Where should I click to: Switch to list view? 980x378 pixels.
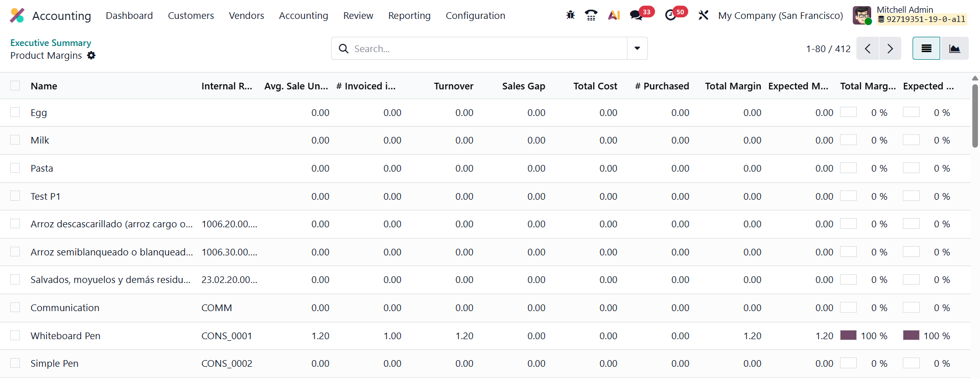[926, 49]
